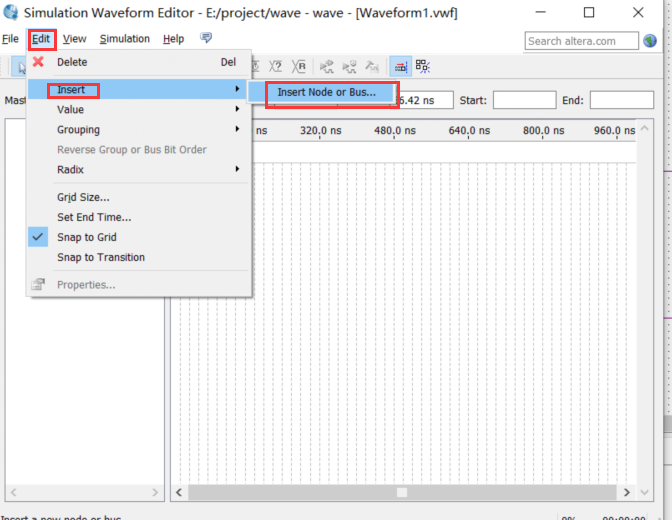672x520 pixels.
Task: Click the globe icon beside the search box
Action: click(650, 41)
